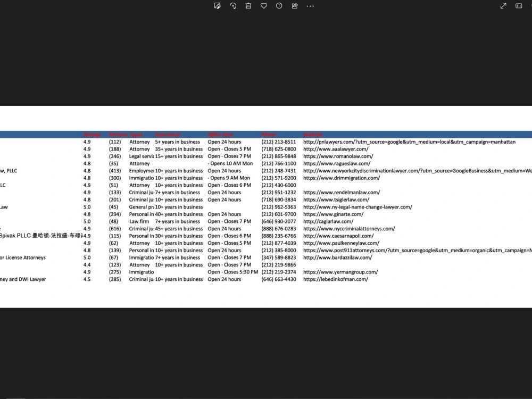532x399 pixels.
Task: Click the 4.5 rating value
Action: tap(87, 279)
